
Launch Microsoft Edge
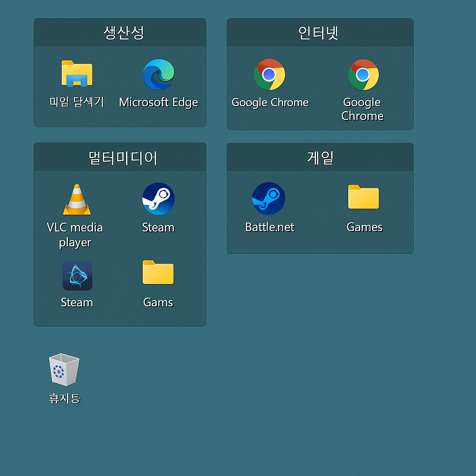pyautogui.click(x=159, y=74)
